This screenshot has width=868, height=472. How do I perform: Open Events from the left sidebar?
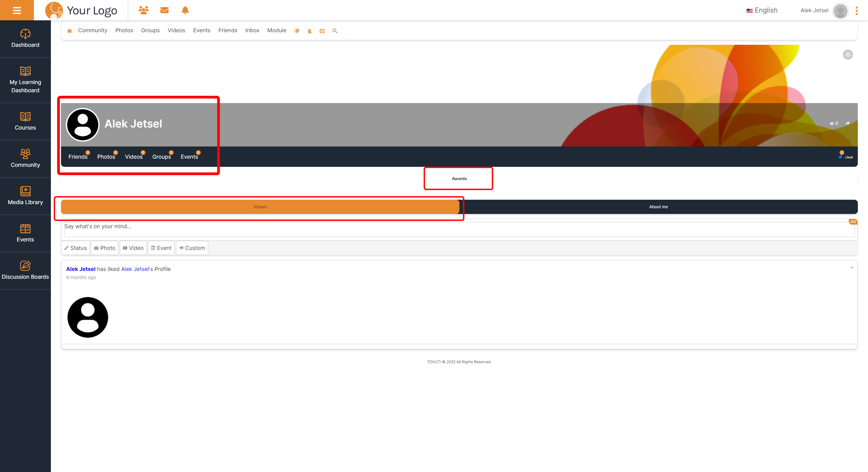[25, 233]
